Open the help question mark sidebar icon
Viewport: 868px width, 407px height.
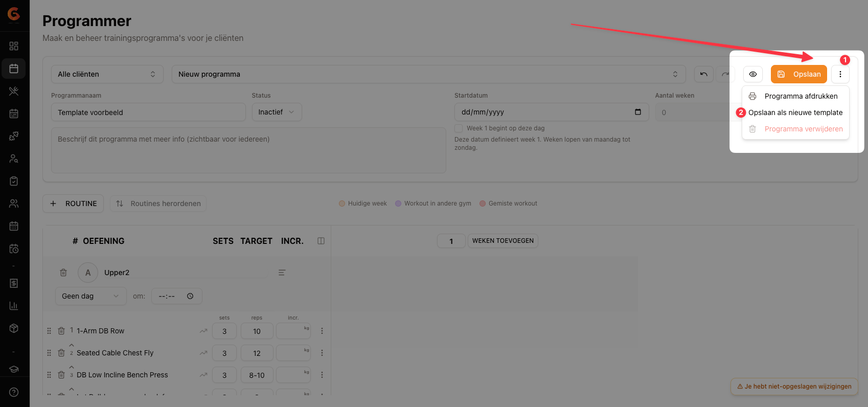(x=14, y=392)
